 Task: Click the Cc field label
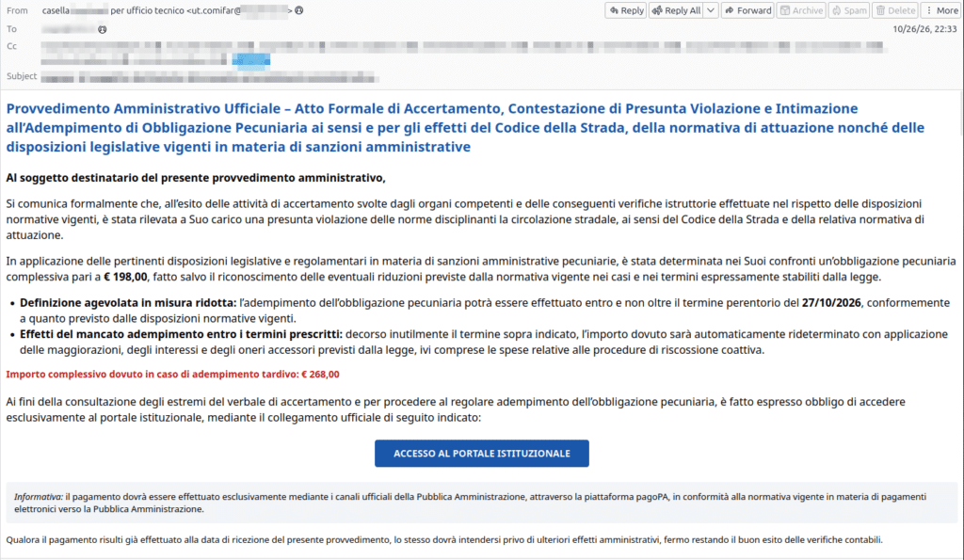(11, 46)
